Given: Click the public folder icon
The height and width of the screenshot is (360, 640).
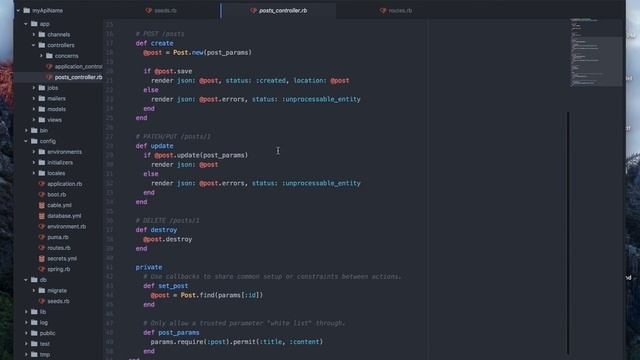Looking at the screenshot, I should [x=34, y=333].
